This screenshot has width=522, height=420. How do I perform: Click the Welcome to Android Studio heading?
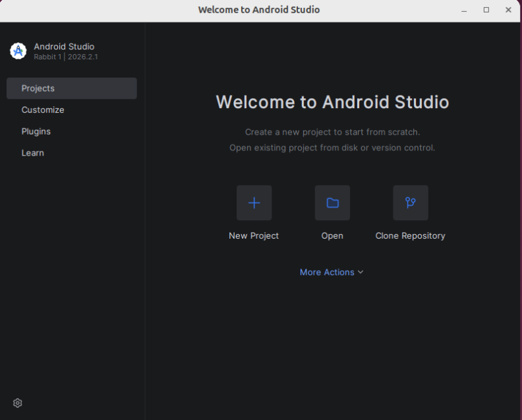coord(332,102)
